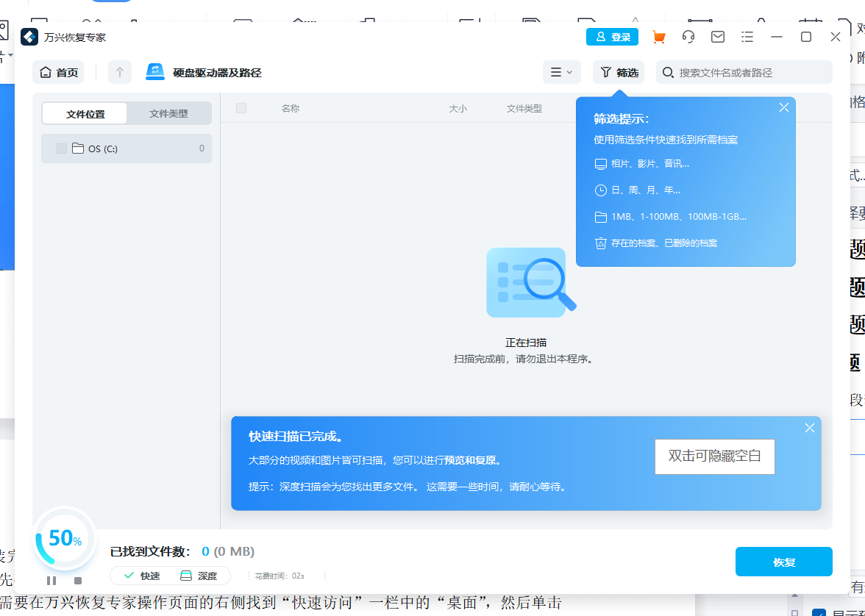
Task: Check the OS (C:) drive checkbox
Action: pos(61,148)
